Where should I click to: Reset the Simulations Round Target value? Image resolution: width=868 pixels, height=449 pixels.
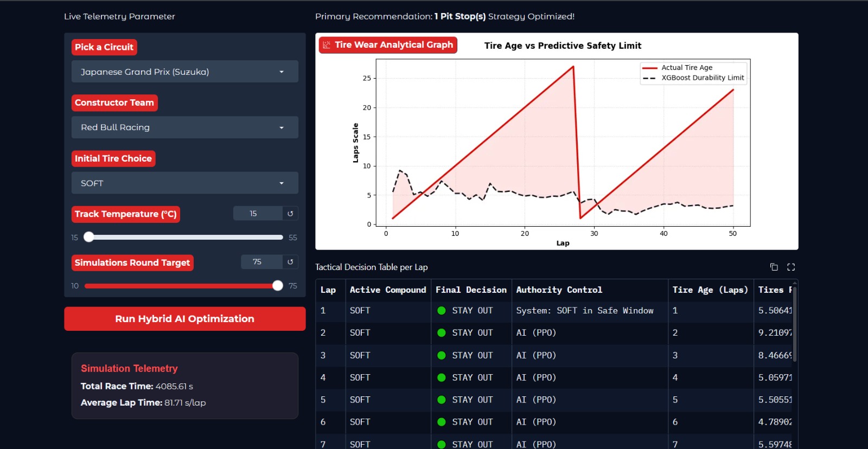(x=290, y=262)
